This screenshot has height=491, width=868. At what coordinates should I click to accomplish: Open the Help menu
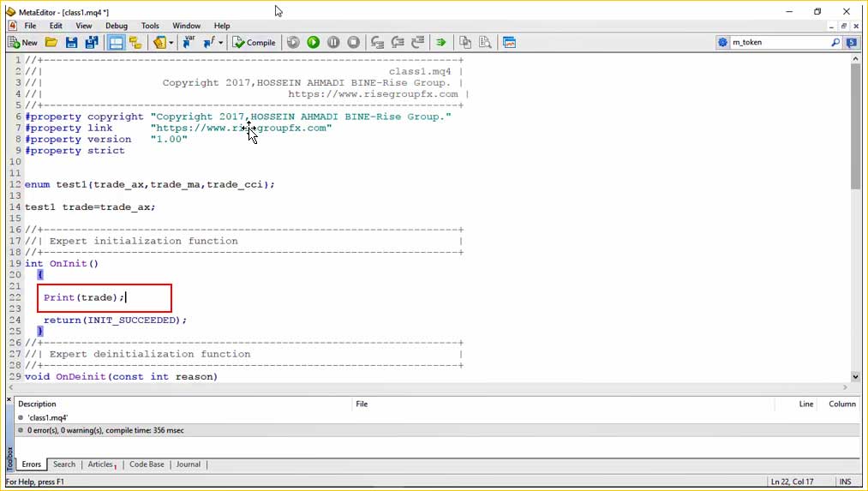pyautogui.click(x=222, y=26)
